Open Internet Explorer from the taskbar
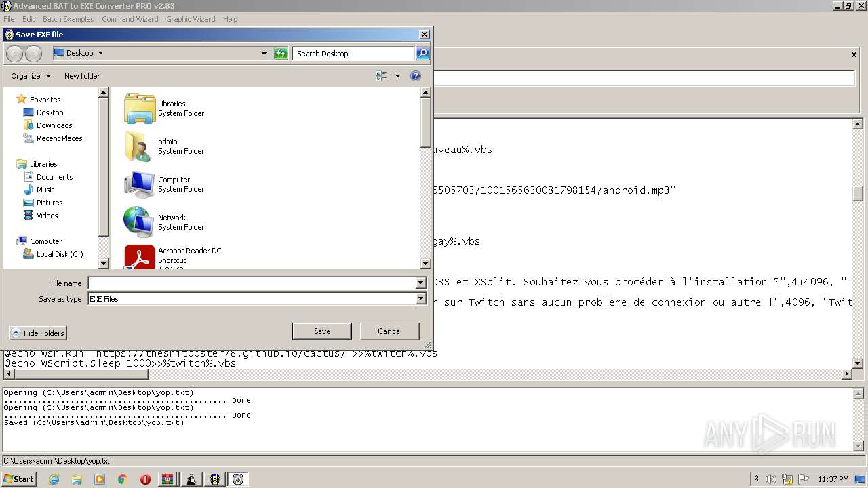Image resolution: width=868 pixels, height=488 pixels. (54, 479)
